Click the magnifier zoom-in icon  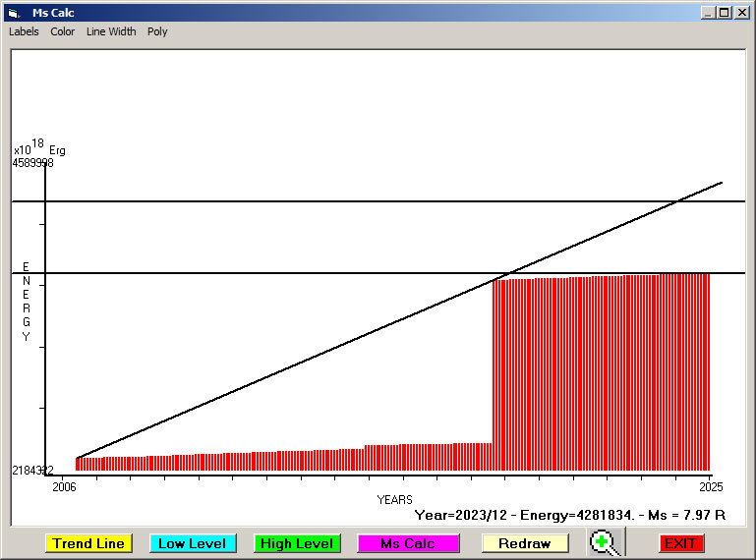point(606,542)
